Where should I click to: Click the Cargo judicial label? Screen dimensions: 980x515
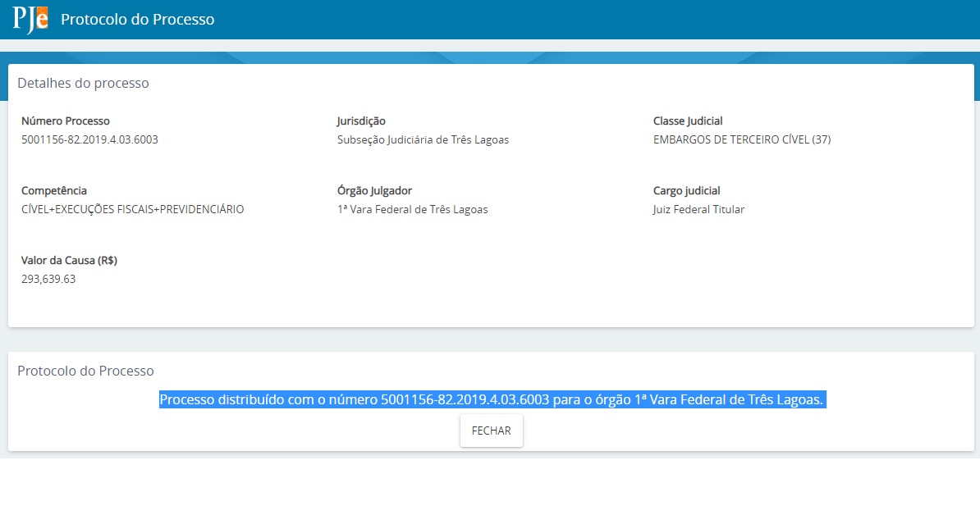coord(686,190)
